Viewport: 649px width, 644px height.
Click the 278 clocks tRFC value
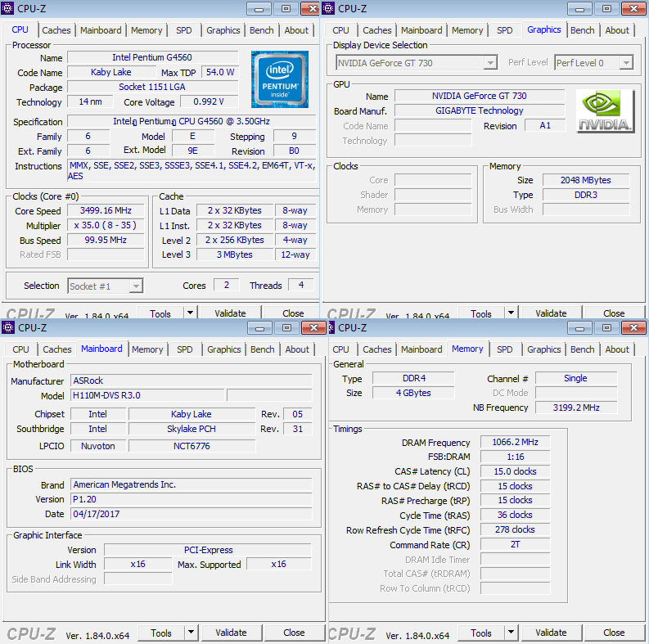[x=515, y=529]
